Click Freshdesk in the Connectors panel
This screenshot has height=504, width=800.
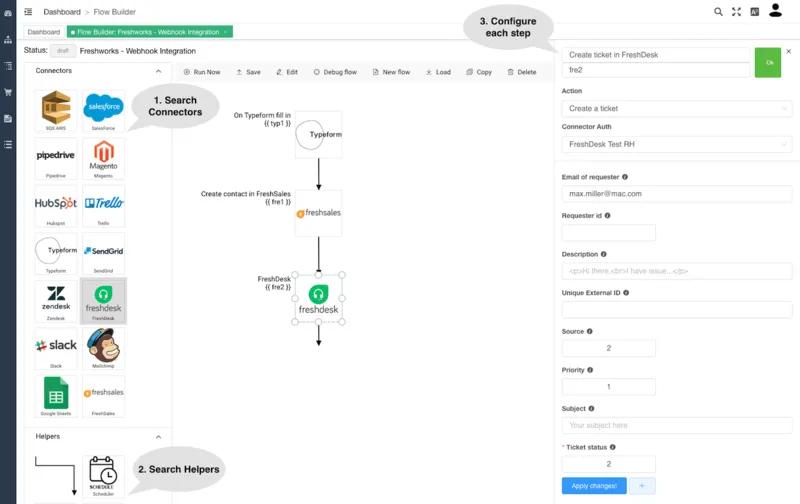pyautogui.click(x=103, y=301)
